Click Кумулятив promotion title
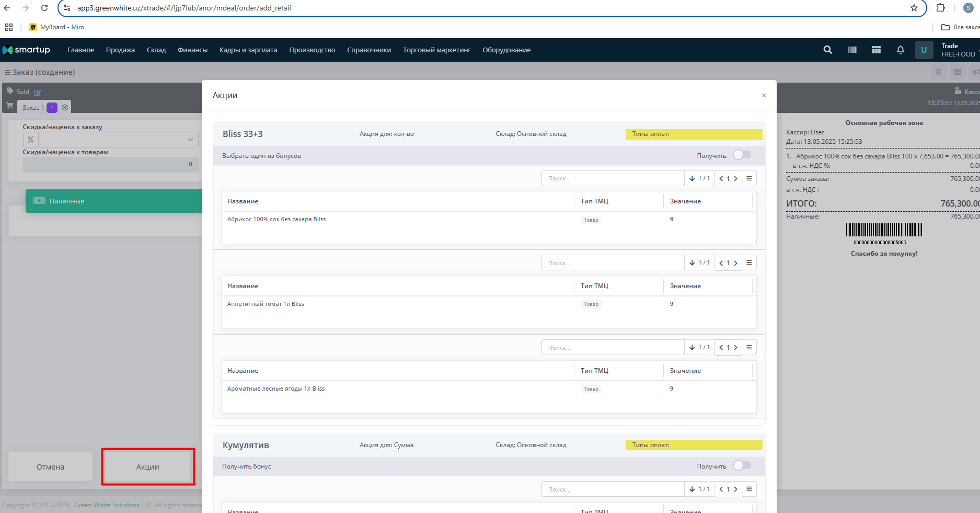Viewport: 980px width, 513px height. (246, 445)
